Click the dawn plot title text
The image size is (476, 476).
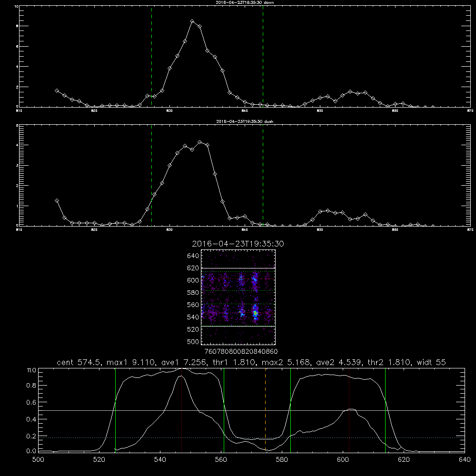[245, 2]
